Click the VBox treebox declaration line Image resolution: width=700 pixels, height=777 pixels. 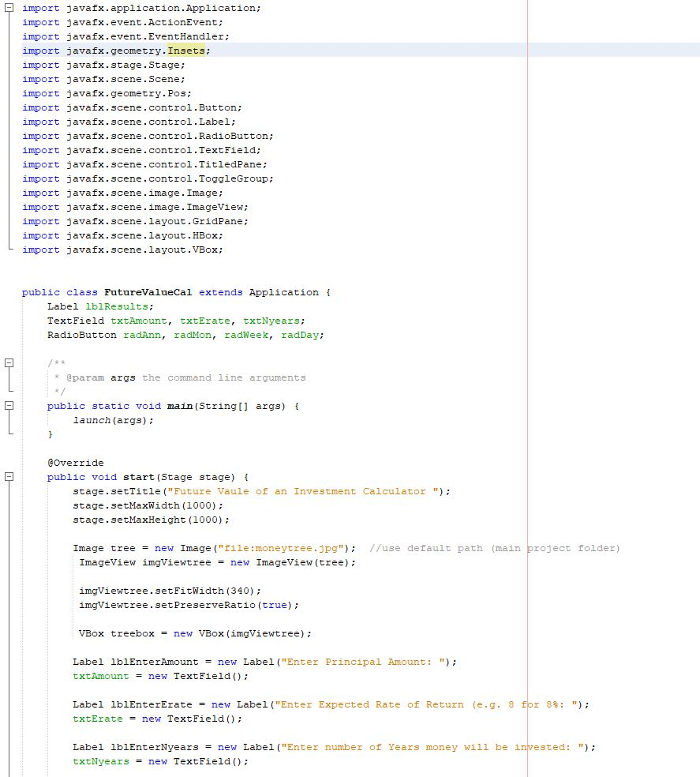pos(195,633)
